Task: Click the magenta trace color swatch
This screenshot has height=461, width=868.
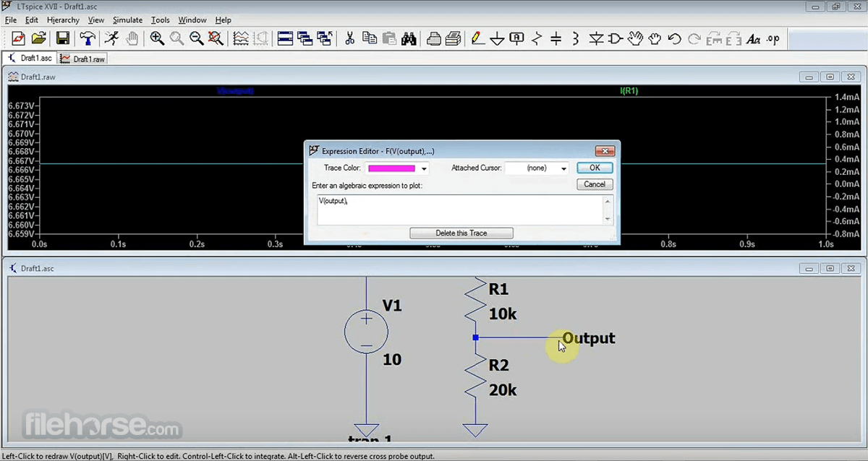Action: pos(391,168)
